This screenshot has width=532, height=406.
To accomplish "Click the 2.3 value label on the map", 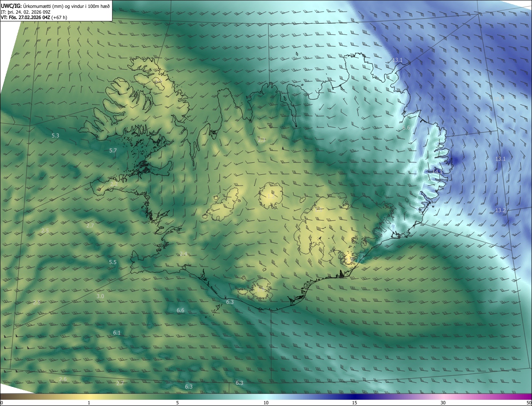I will 261,140.
